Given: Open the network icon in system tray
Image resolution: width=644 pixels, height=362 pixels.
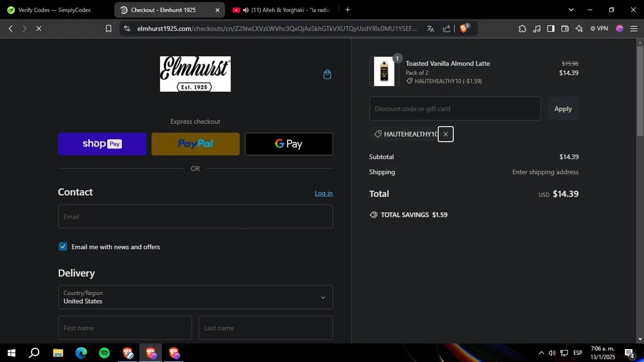Looking at the screenshot, I should [x=564, y=353].
